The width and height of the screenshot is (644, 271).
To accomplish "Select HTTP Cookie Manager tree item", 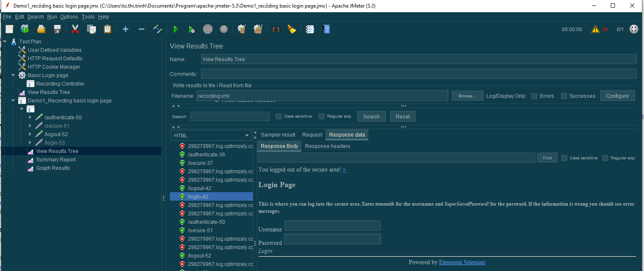I will [x=54, y=67].
